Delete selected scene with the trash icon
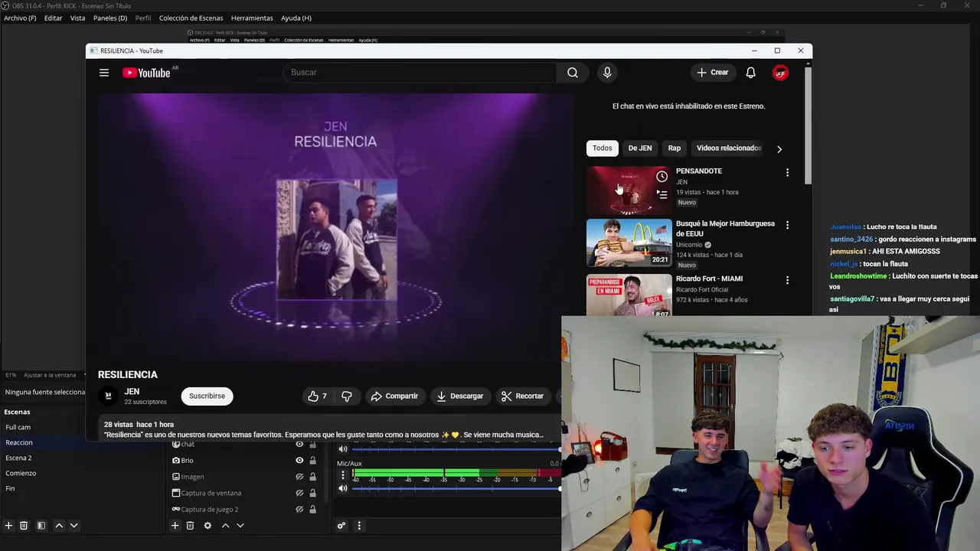The height and width of the screenshot is (551, 980). (24, 526)
